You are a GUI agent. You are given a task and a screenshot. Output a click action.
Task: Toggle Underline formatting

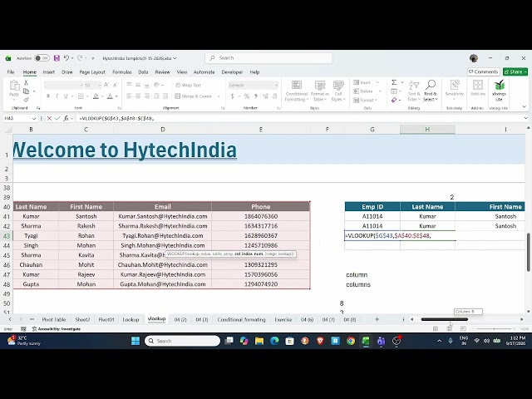click(66, 96)
